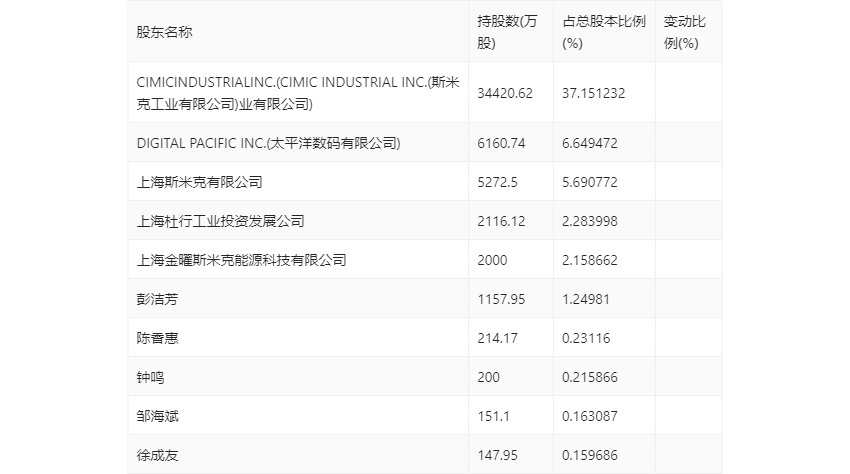Select the percentage 0.215866
This screenshot has height=474, width=850.
pyautogui.click(x=589, y=377)
